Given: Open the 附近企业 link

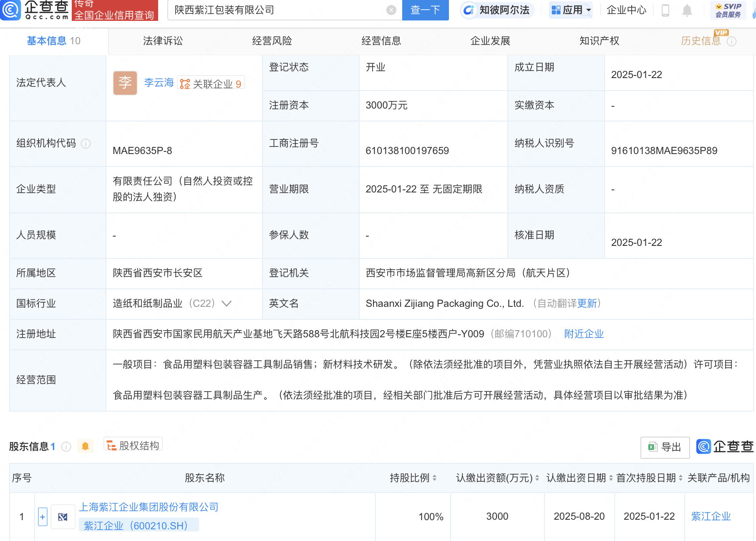Looking at the screenshot, I should tap(583, 334).
